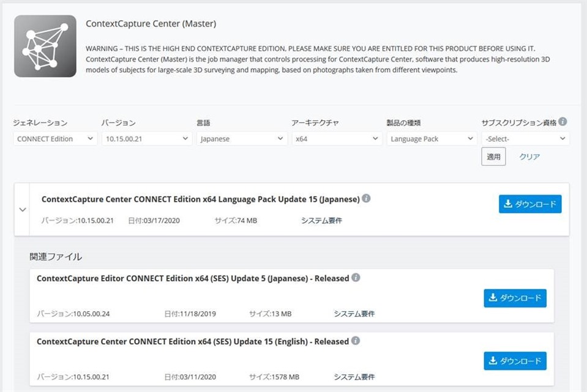Click info icon beside サブスクリプション資格 label
Viewport: 587px width, 392px height.
tap(563, 122)
